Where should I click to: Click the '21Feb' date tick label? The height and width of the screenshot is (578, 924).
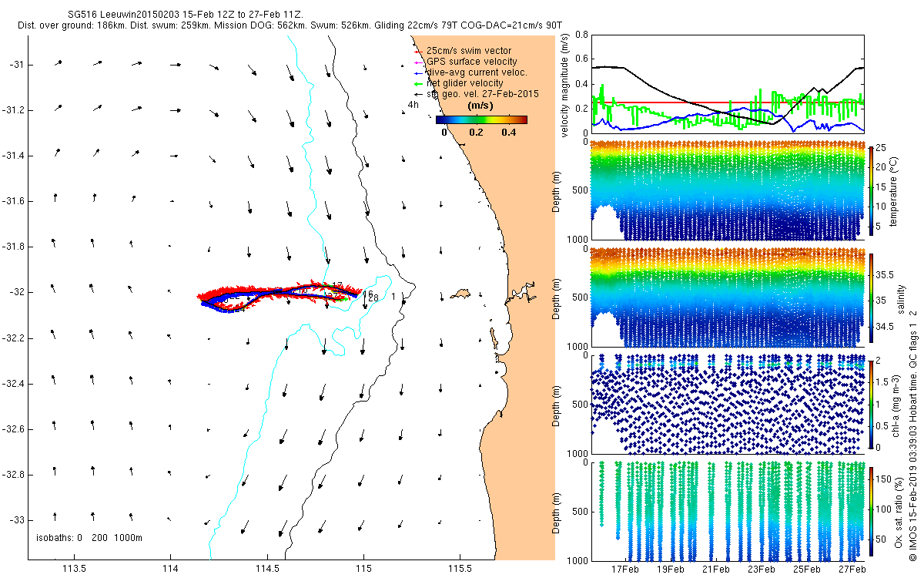tap(716, 570)
